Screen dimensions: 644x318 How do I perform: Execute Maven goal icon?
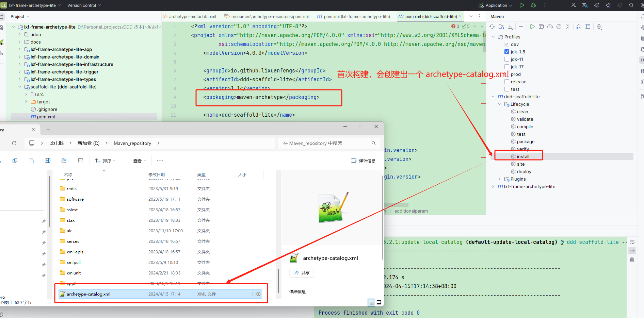tap(541, 27)
